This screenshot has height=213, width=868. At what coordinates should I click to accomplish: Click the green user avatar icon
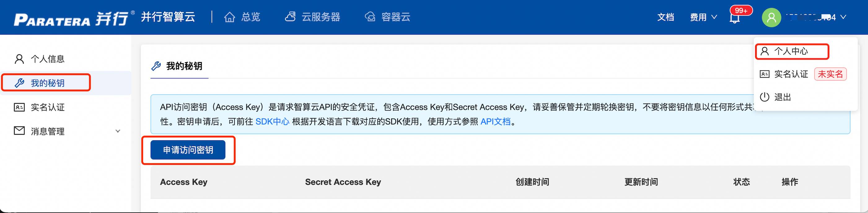pos(771,18)
